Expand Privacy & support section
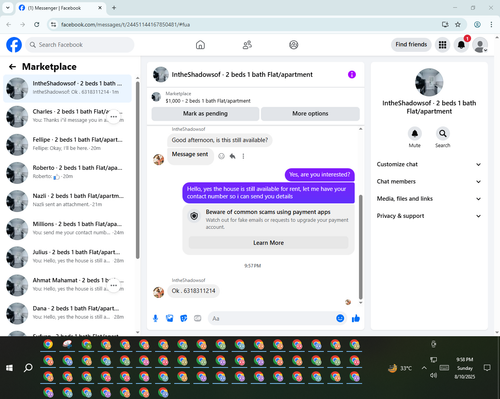Screen dimensions: 500x399 429,216
